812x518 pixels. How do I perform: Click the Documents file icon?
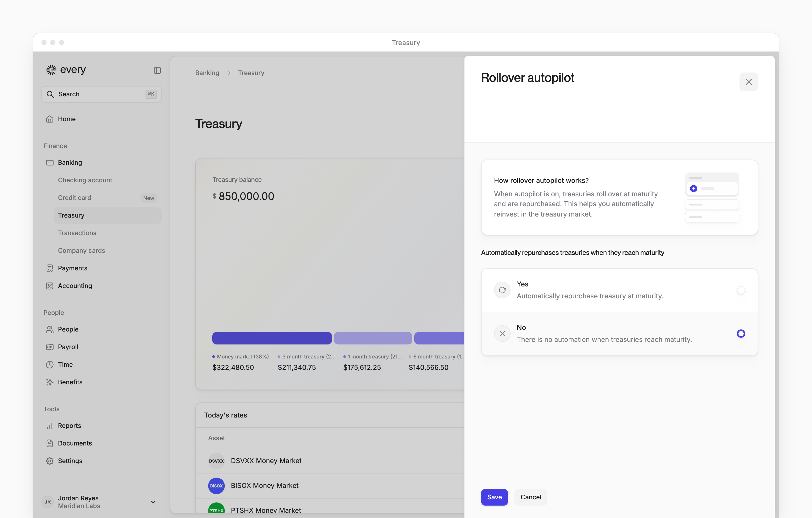point(49,443)
